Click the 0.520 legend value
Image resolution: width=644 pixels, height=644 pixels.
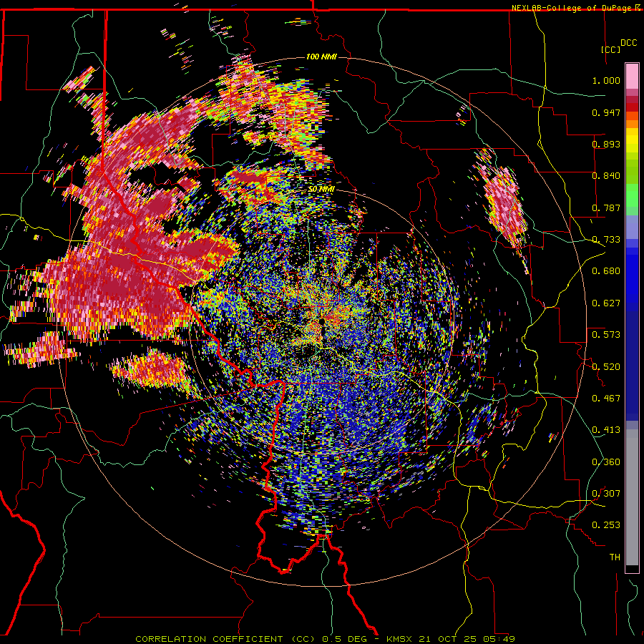point(606,367)
